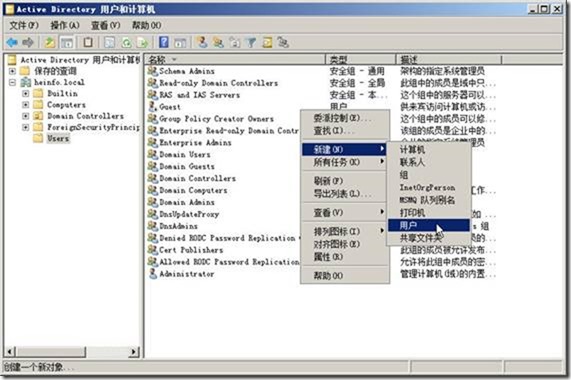Choose 查找(I)... from context menu
571x380 pixels.
344,130
